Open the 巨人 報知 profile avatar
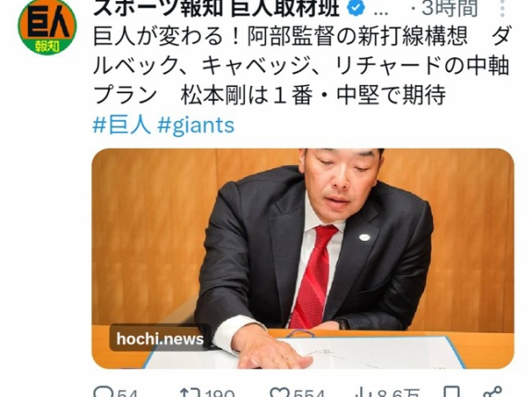Image resolution: width=532 pixels, height=397 pixels. pyautogui.click(x=47, y=27)
